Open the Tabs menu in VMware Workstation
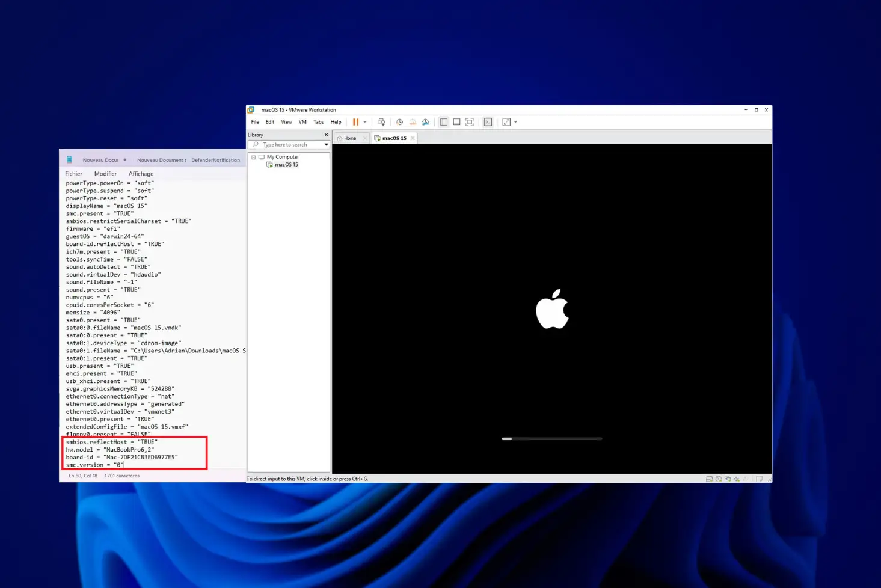Screen dimensions: 881x588 click(x=319, y=122)
